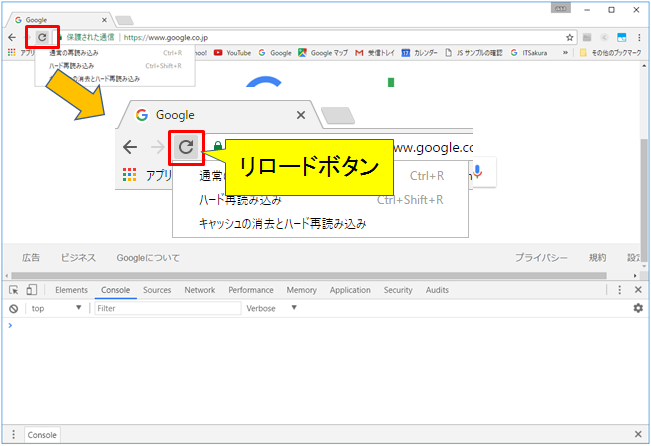Open the その他のブックマーク folder
The height and width of the screenshot is (446, 651).
coord(610,53)
